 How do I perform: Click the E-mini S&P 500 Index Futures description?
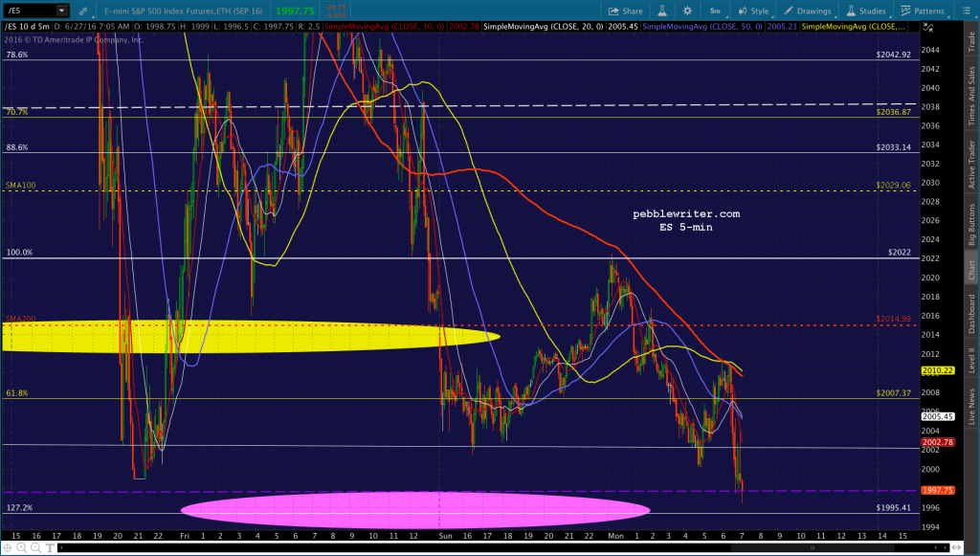(x=183, y=11)
